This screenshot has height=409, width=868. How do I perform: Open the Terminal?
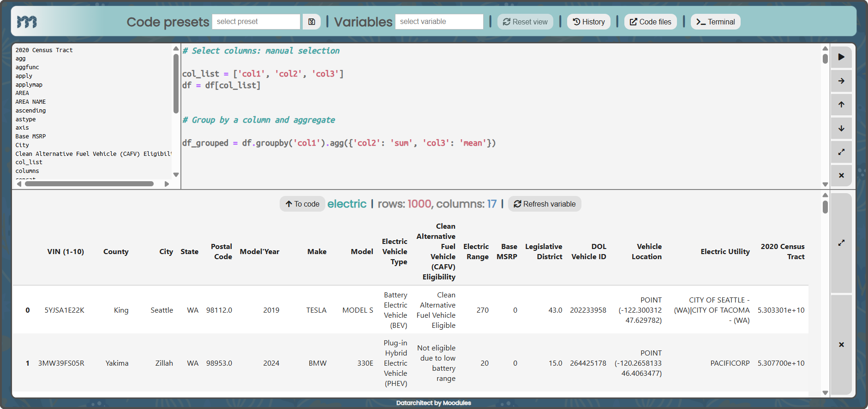pos(716,22)
